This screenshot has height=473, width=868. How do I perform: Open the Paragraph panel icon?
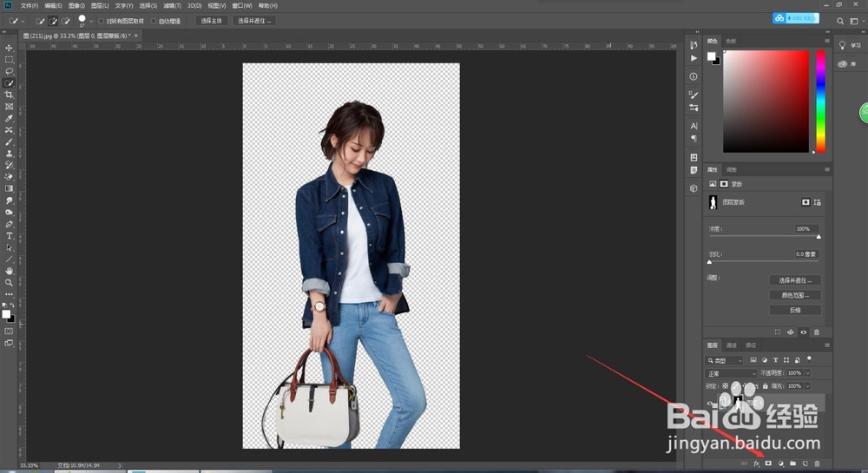point(694,139)
